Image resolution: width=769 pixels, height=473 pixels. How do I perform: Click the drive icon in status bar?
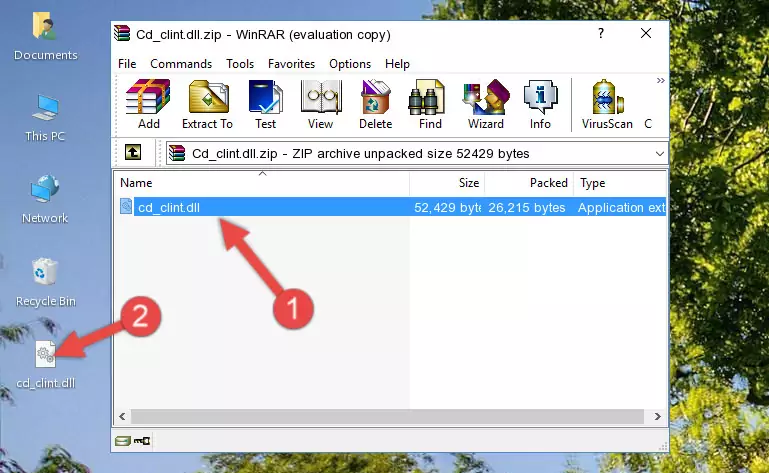pos(123,441)
